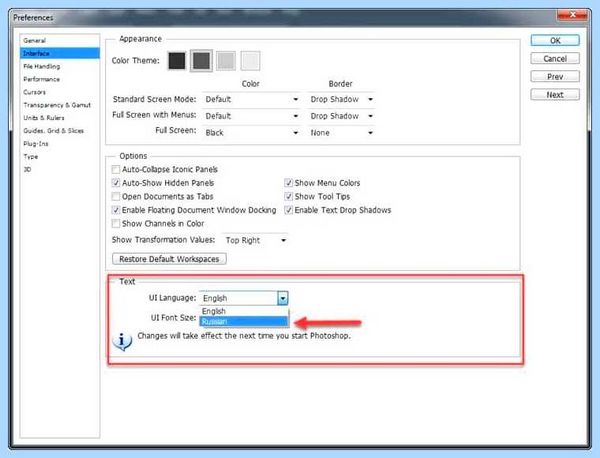Open Show Transformation Values dropdown
This screenshot has height=458, width=600.
click(255, 240)
